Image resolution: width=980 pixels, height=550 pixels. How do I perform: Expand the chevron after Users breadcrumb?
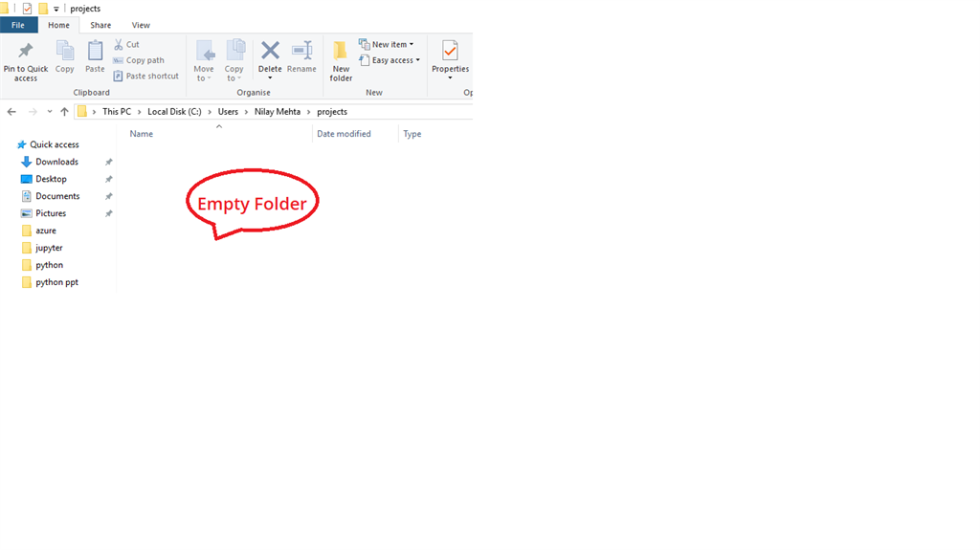point(246,112)
